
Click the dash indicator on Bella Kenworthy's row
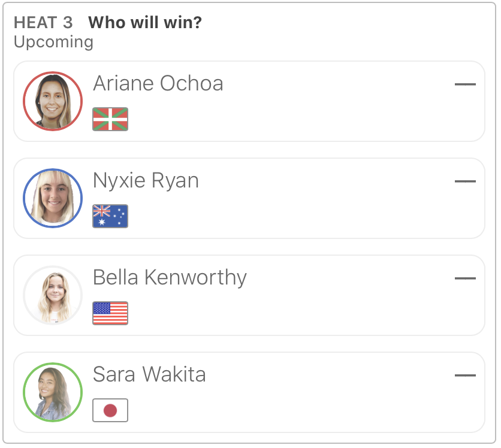(x=465, y=279)
